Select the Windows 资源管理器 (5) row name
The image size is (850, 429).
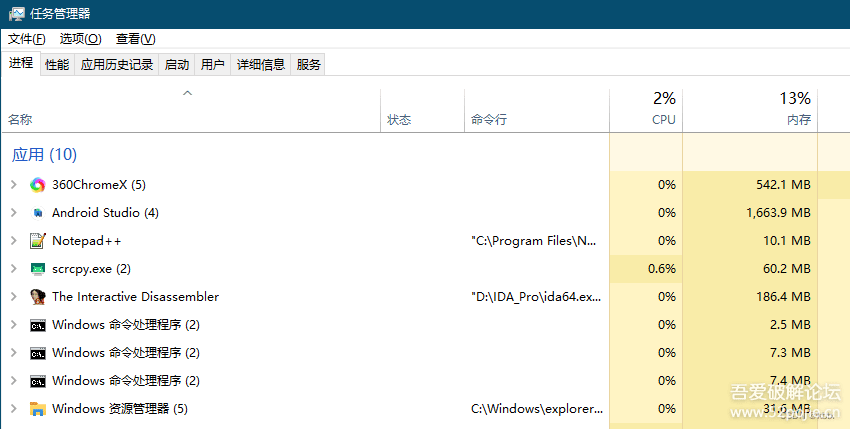tap(120, 409)
